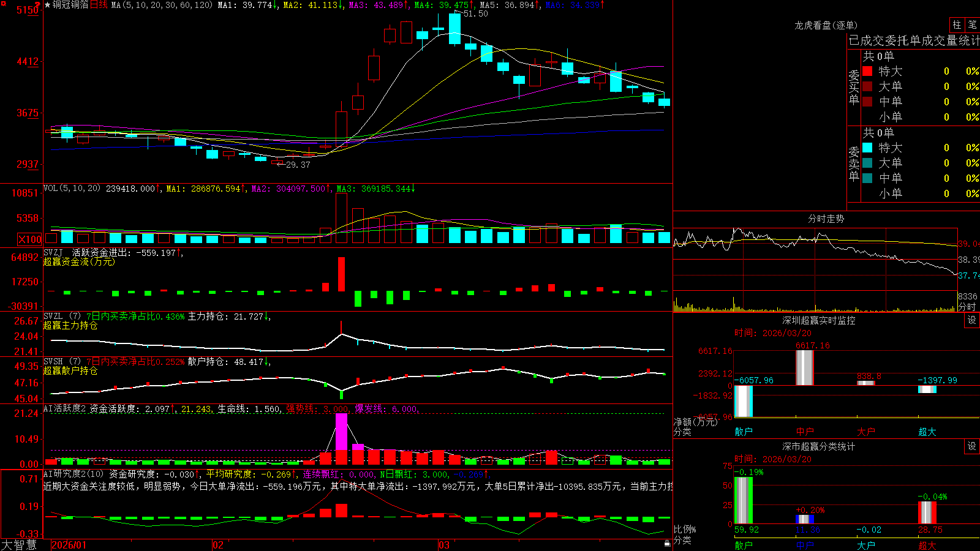Click the MA(5,10,20,30,60,120) parameter text
Screen dimensions: 980x551
(x=162, y=5)
